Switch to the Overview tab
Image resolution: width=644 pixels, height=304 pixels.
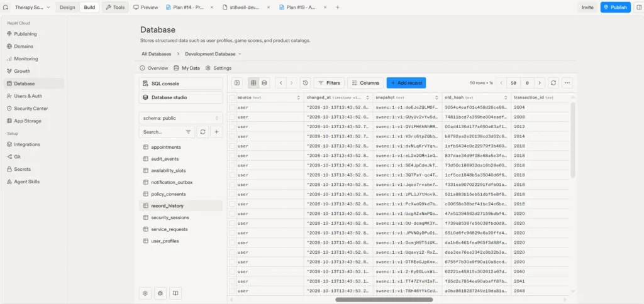[154, 68]
